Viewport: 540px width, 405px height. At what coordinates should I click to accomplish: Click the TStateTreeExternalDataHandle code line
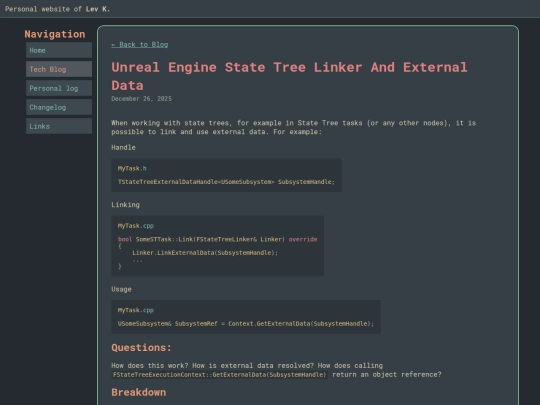tap(226, 182)
